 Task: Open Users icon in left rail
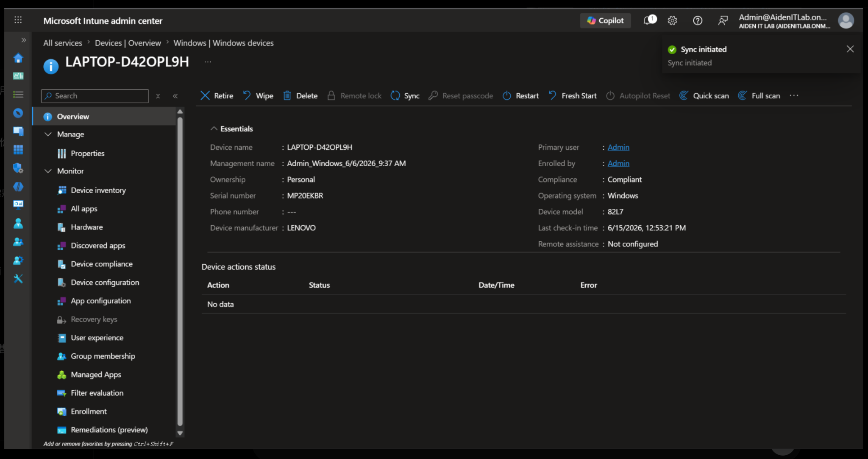18,223
